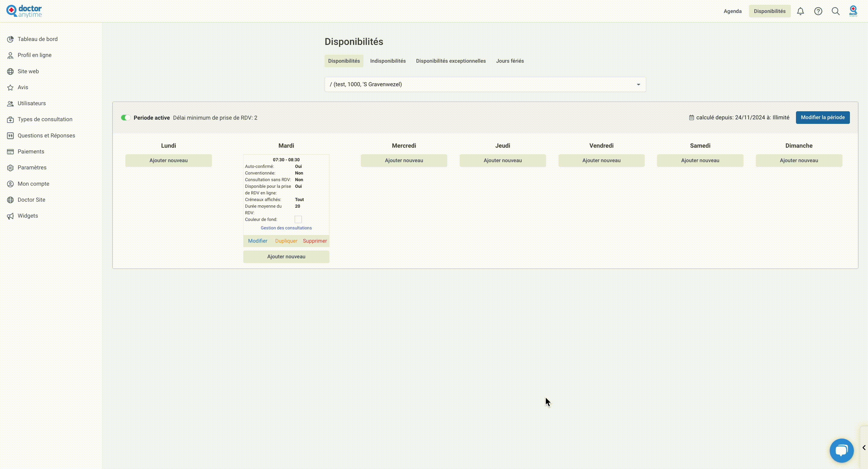The image size is (868, 469).
Task: Open the Gestion des consultations link
Action: click(286, 228)
